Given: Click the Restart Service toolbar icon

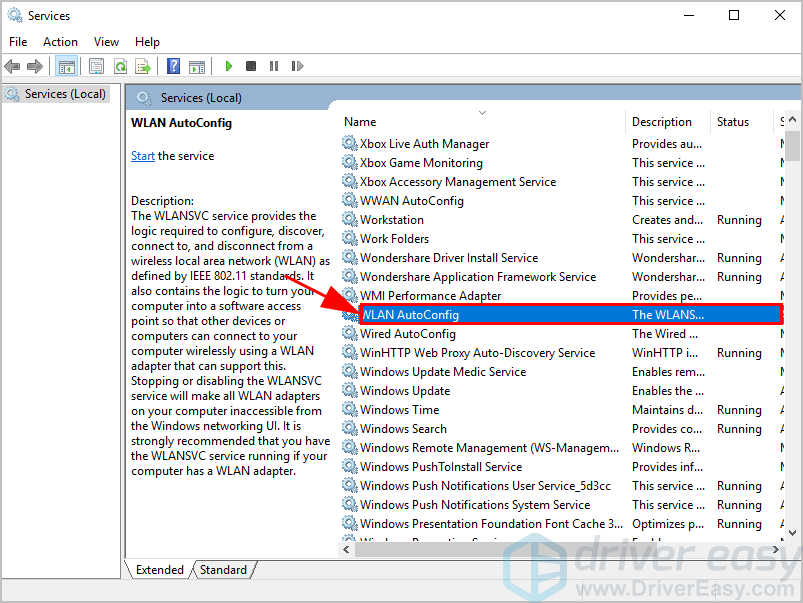Looking at the screenshot, I should coord(295,67).
